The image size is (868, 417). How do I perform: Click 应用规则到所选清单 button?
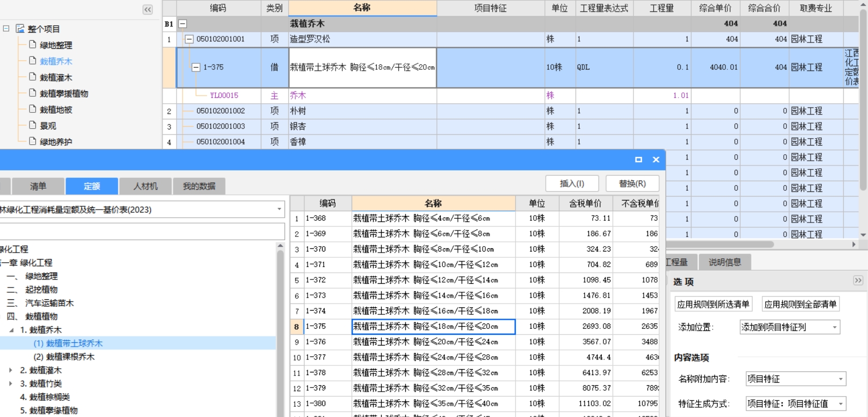pos(713,304)
